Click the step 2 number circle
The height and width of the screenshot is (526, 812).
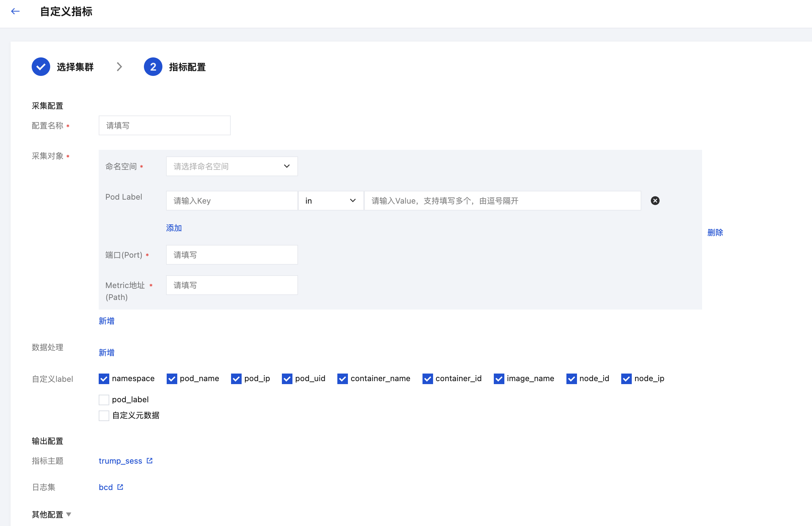[x=153, y=67]
